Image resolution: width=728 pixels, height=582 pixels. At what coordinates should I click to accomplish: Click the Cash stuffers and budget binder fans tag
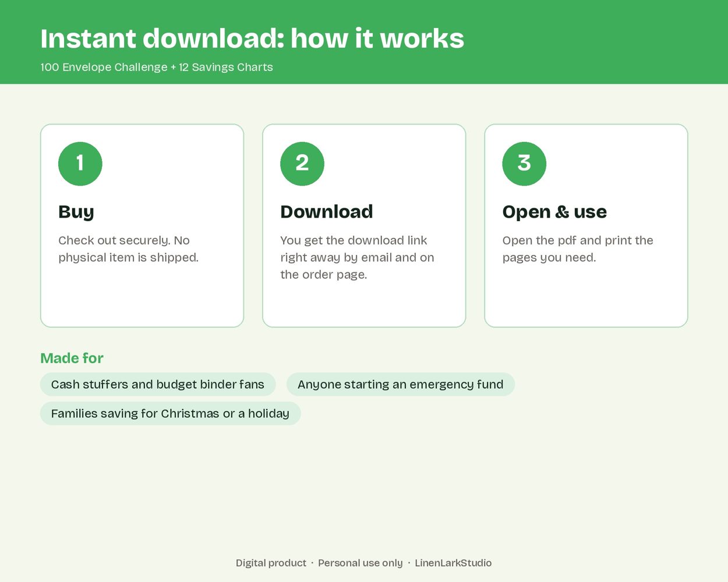(x=158, y=384)
